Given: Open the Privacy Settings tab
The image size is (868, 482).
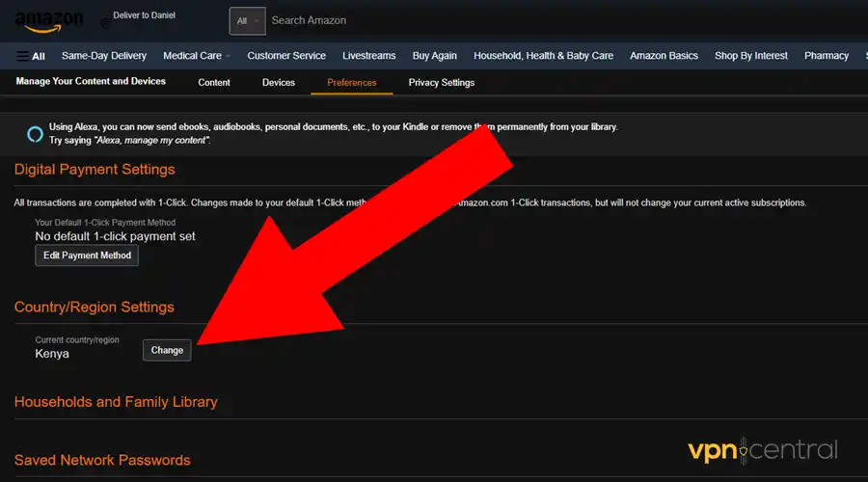Looking at the screenshot, I should click(x=442, y=83).
